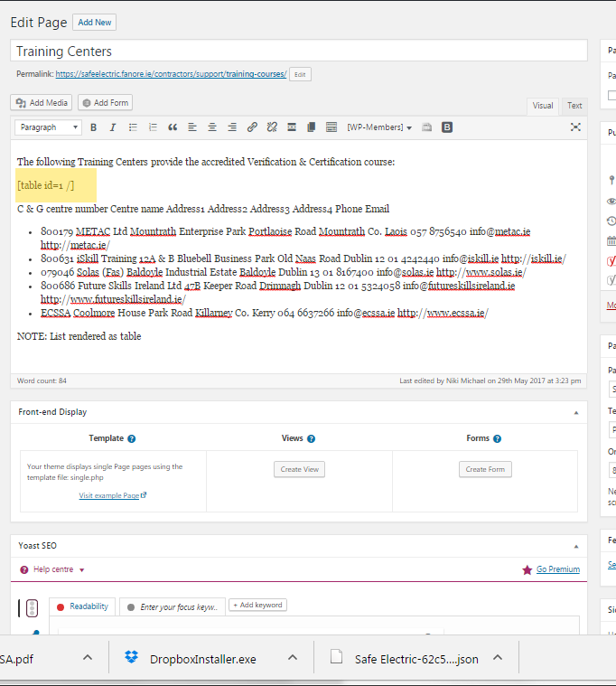Viewport: 616px width, 686px height.
Task: Open the Paragraph format dropdown
Action: [48, 127]
